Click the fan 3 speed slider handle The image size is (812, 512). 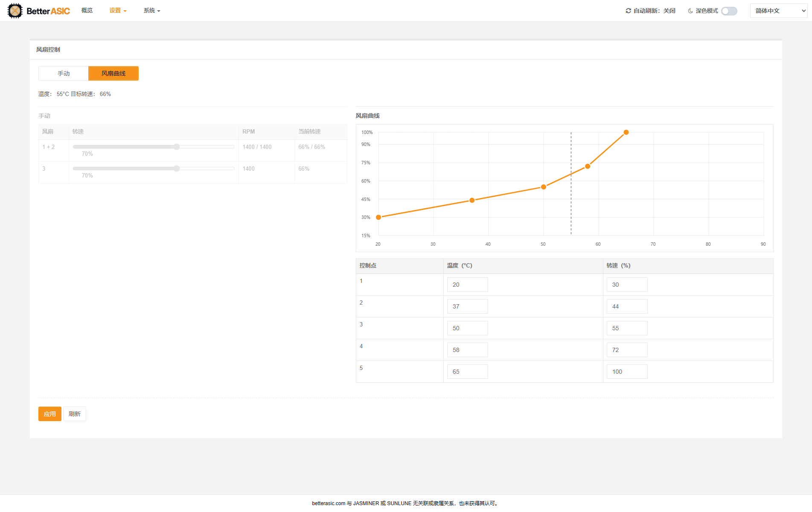coord(177,169)
